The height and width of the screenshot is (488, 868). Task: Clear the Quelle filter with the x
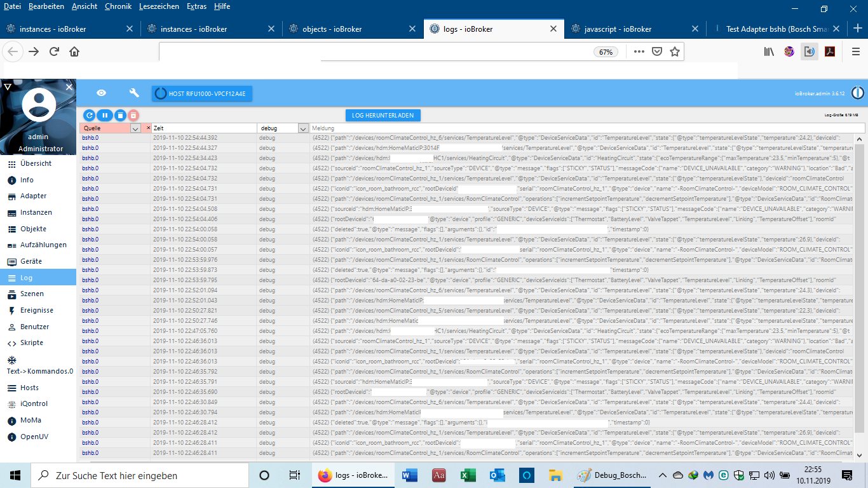(x=148, y=128)
